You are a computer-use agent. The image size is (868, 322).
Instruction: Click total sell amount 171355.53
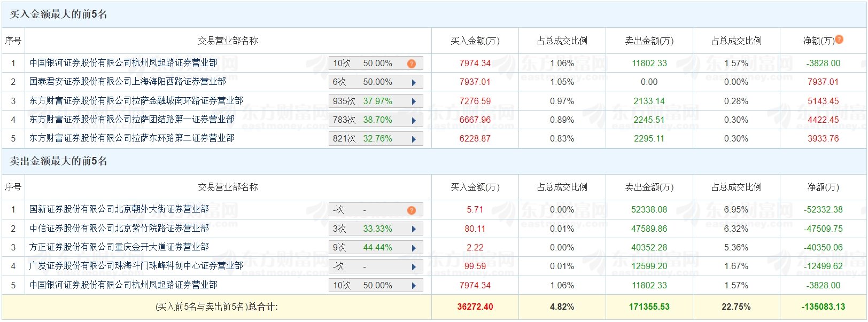click(649, 307)
